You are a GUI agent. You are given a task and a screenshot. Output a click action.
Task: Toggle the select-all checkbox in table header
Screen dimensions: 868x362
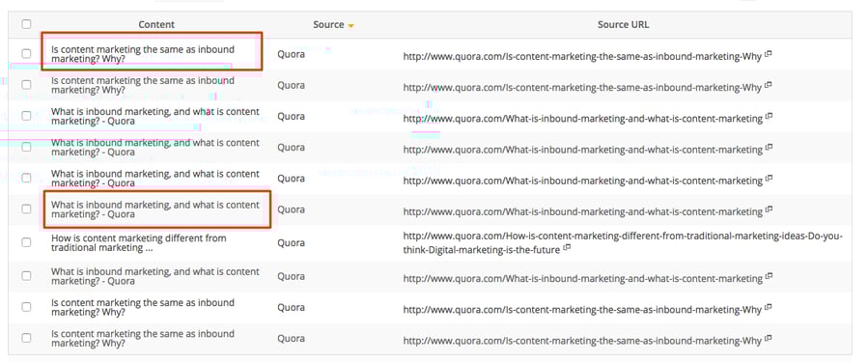pos(27,24)
